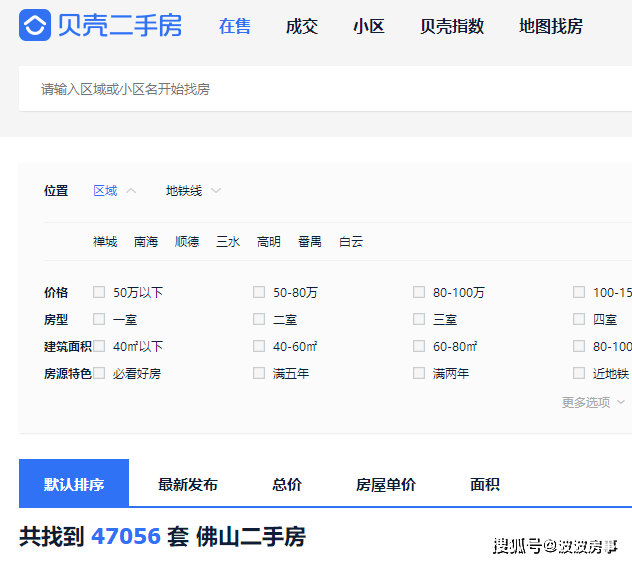
Task: Check the 80-100 area range box
Action: 579,346
